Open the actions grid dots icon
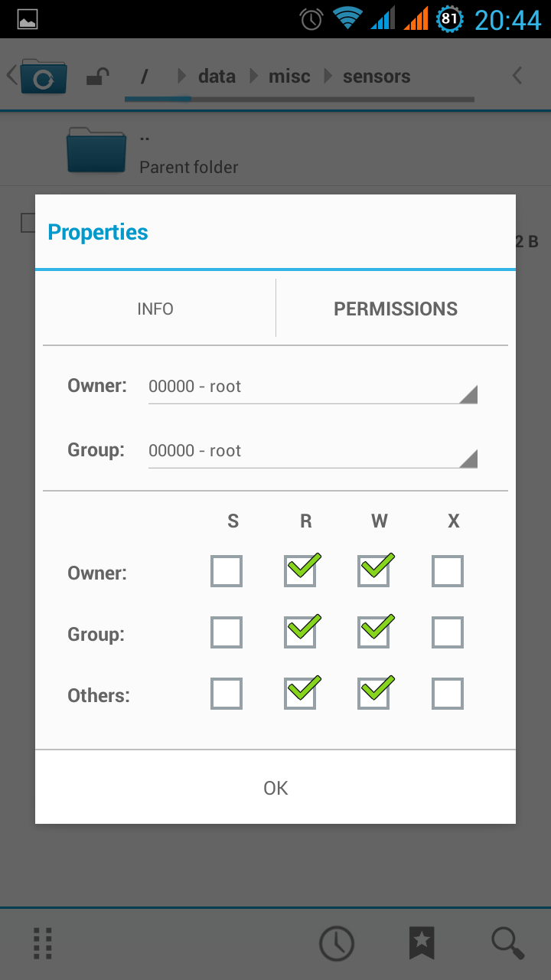The width and height of the screenshot is (551, 980). (44, 943)
